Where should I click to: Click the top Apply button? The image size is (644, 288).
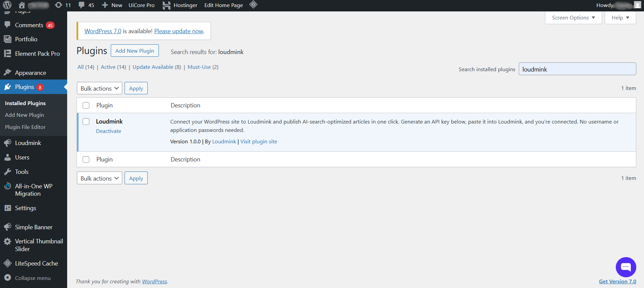click(136, 88)
